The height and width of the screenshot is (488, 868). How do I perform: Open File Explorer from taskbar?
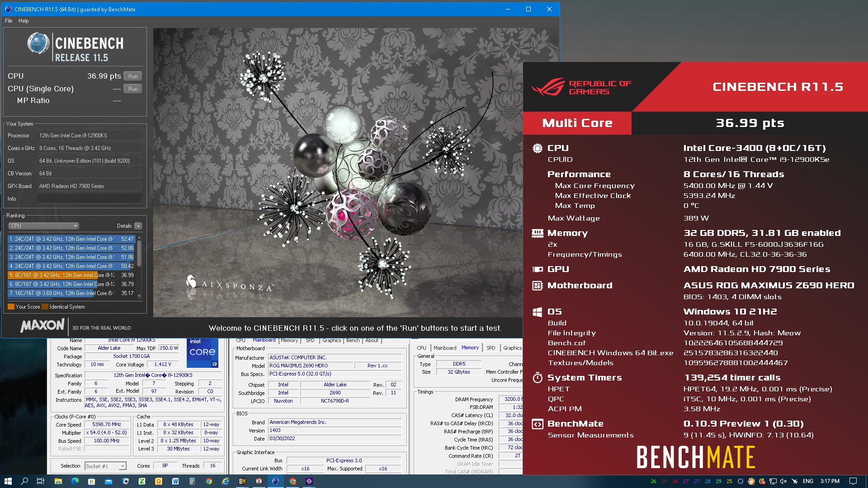[58, 481]
